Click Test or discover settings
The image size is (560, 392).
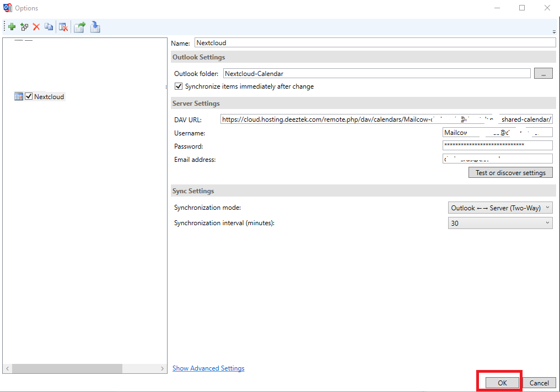[510, 173]
